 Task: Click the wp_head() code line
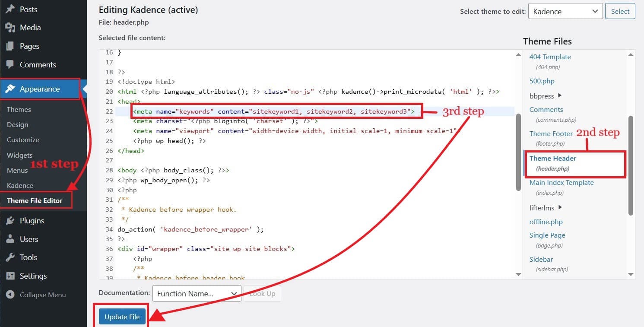169,141
